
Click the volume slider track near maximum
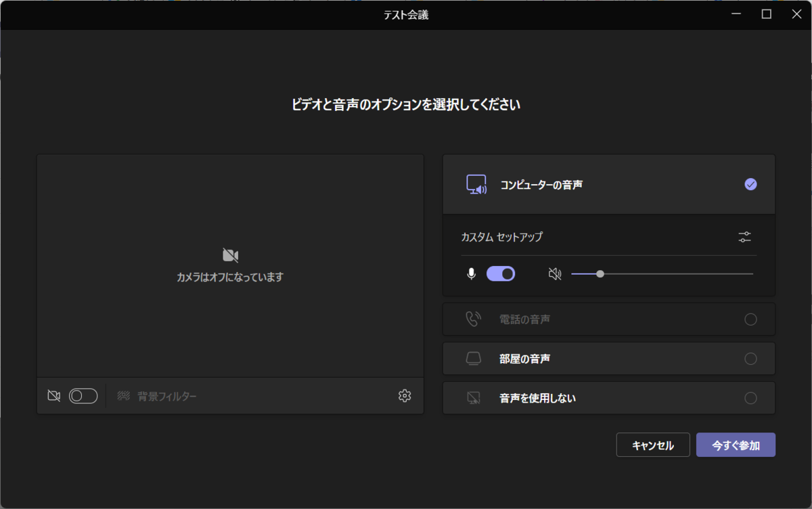click(x=748, y=274)
